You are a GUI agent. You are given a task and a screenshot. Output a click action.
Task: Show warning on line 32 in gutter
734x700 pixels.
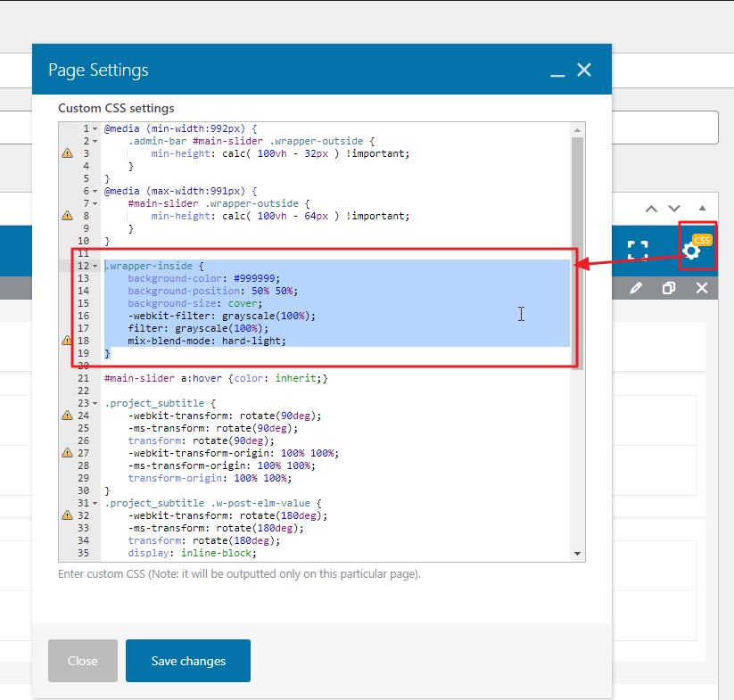click(x=68, y=515)
